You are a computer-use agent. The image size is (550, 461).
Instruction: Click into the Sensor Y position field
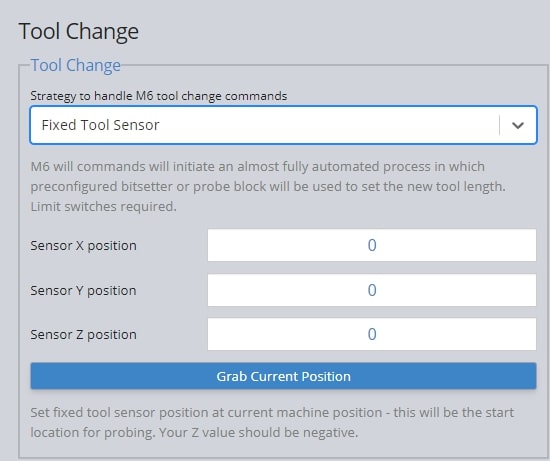pos(372,290)
